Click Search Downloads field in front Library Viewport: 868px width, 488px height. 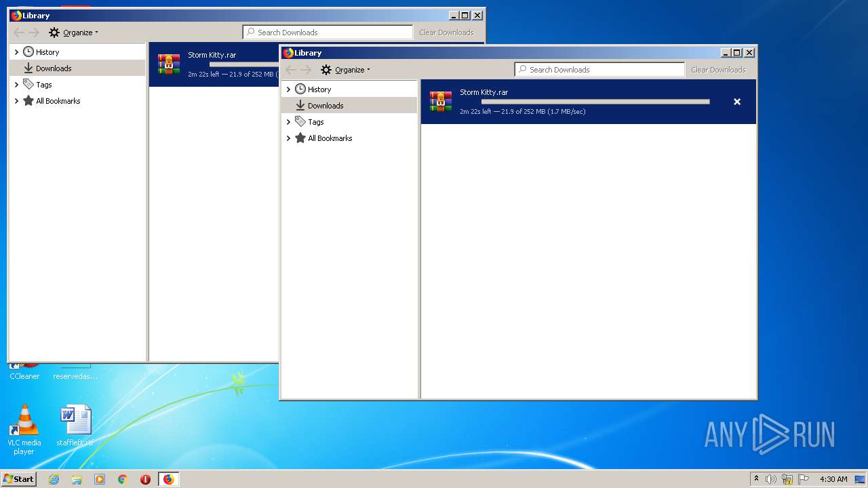click(x=600, y=70)
